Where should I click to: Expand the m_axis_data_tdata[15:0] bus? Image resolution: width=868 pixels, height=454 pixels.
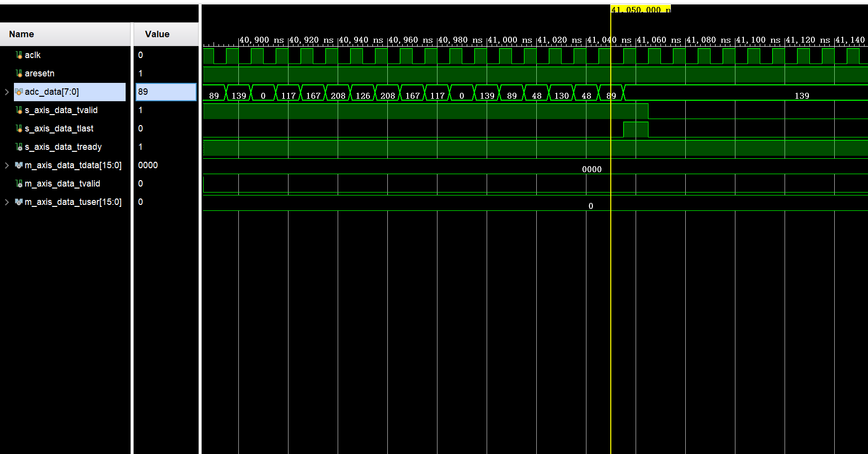pos(7,165)
